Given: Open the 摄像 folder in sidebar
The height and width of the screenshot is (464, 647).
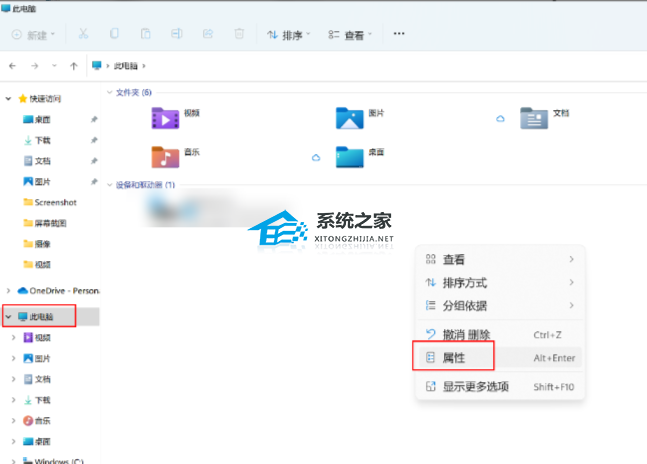Looking at the screenshot, I should [x=37, y=244].
